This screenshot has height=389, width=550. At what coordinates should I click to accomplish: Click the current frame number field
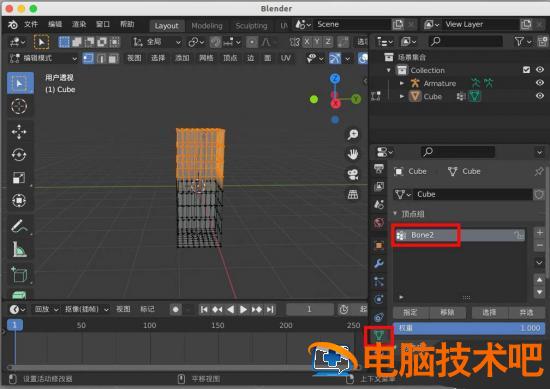point(309,309)
